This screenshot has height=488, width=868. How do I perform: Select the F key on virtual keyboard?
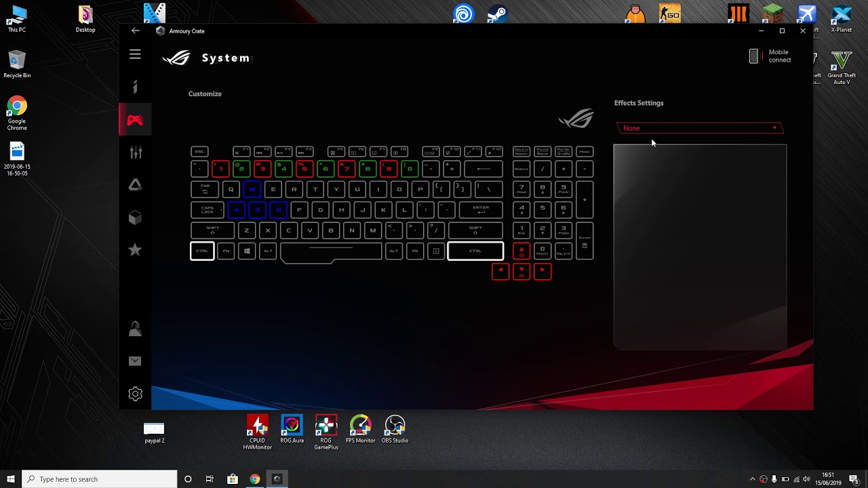(x=299, y=210)
